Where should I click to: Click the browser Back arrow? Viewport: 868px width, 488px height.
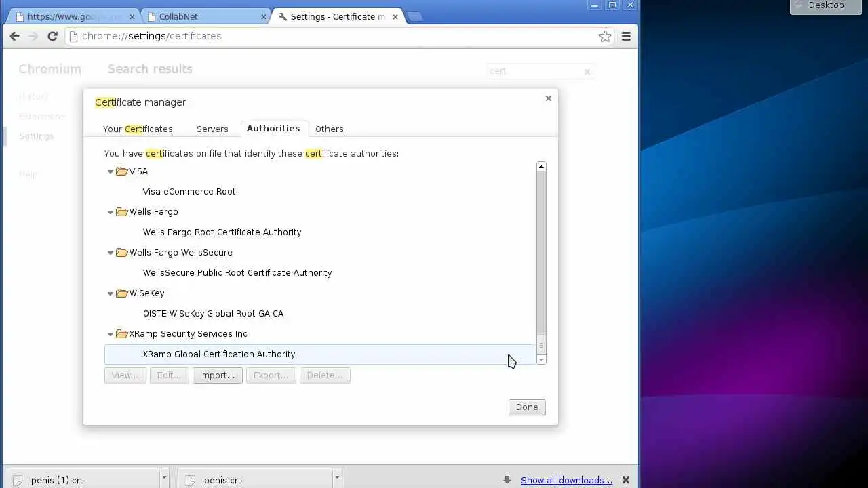pyautogui.click(x=14, y=36)
